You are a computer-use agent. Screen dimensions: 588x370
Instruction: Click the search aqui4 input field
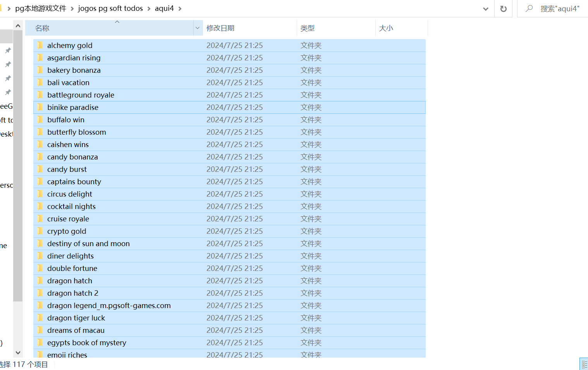pyautogui.click(x=560, y=9)
